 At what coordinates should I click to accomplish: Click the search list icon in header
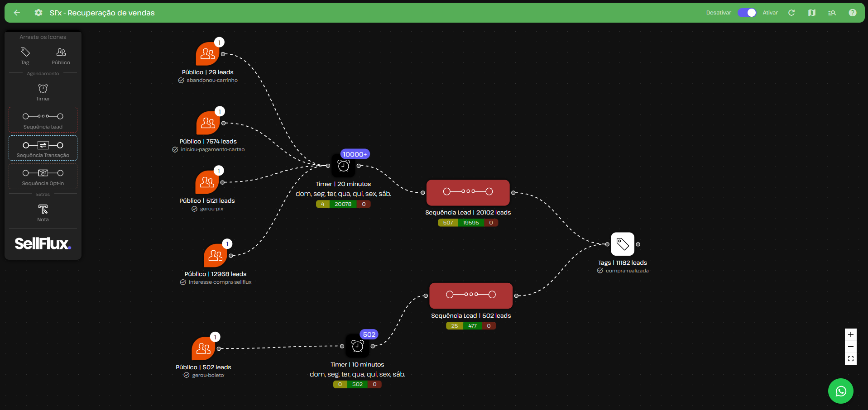pyautogui.click(x=832, y=13)
